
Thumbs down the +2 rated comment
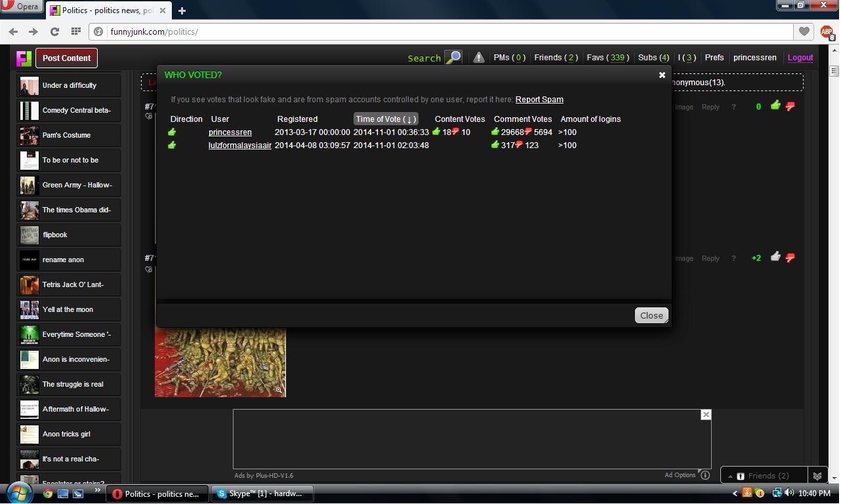pos(790,258)
